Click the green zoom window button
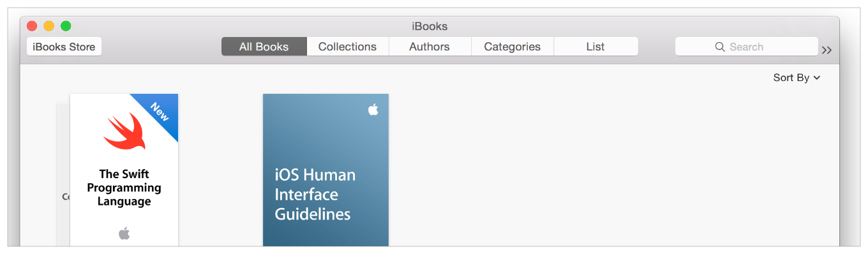 (x=66, y=26)
